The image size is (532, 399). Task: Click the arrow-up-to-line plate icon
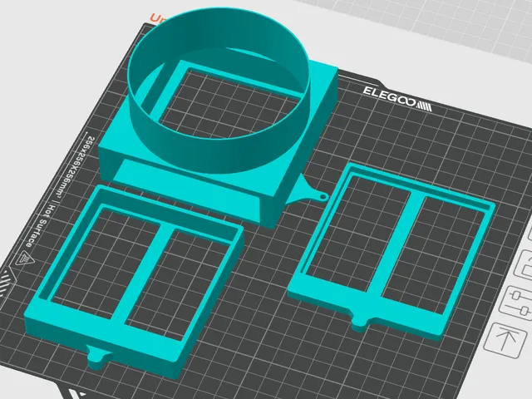(x=505, y=340)
